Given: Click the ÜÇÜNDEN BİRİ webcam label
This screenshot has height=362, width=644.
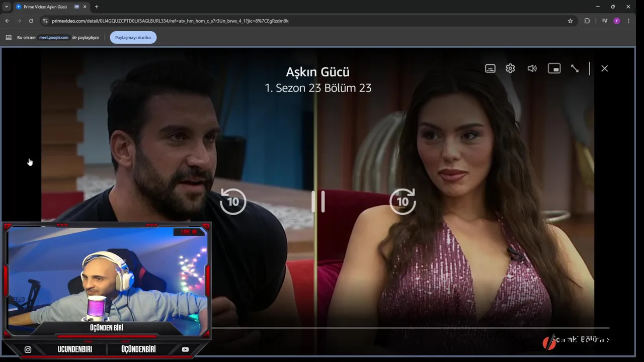Looking at the screenshot, I should click(107, 328).
